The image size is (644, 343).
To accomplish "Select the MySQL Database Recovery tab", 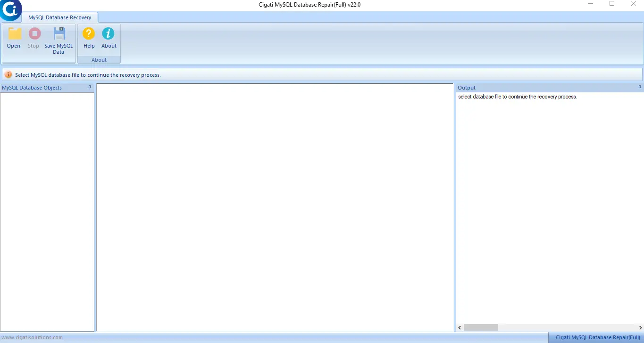I will click(x=60, y=17).
